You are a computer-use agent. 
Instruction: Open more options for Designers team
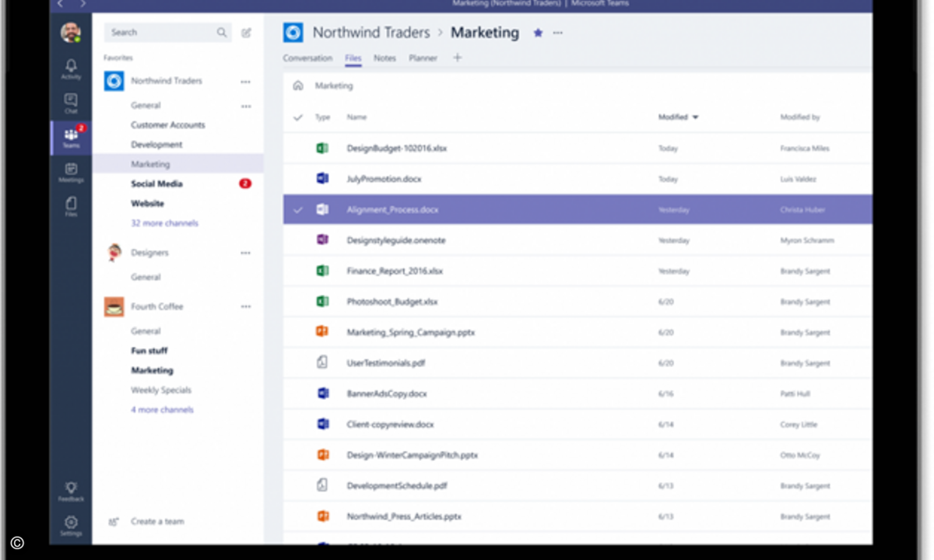point(246,253)
